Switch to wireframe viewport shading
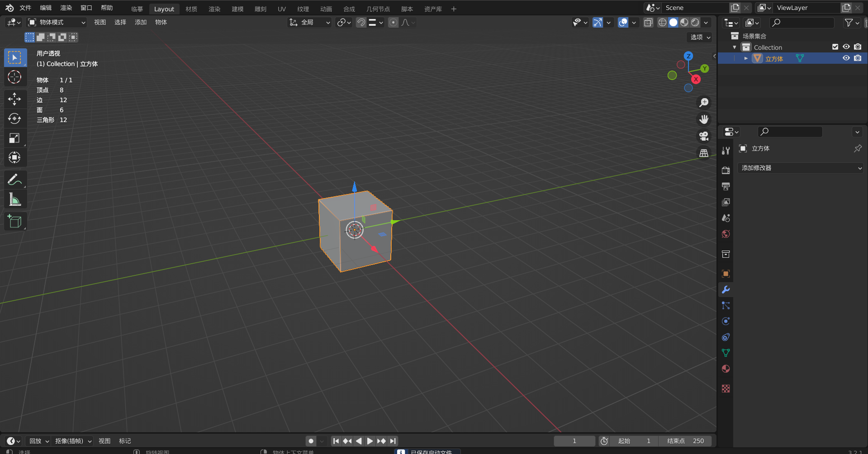 click(662, 22)
